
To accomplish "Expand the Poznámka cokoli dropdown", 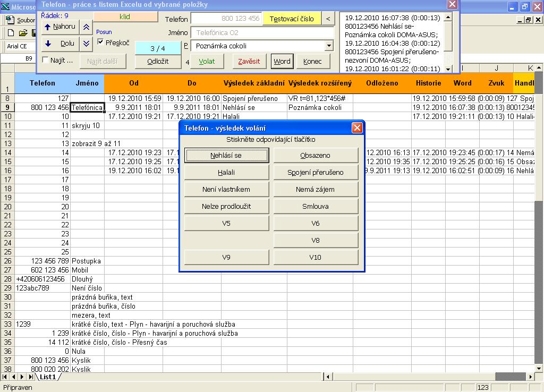I will 329,46.
